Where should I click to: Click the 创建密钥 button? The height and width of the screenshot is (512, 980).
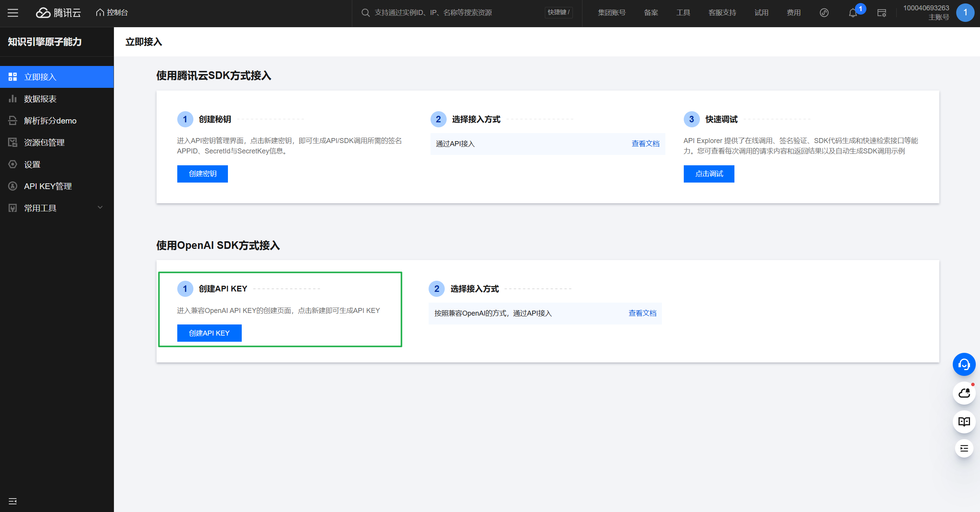pyautogui.click(x=202, y=174)
